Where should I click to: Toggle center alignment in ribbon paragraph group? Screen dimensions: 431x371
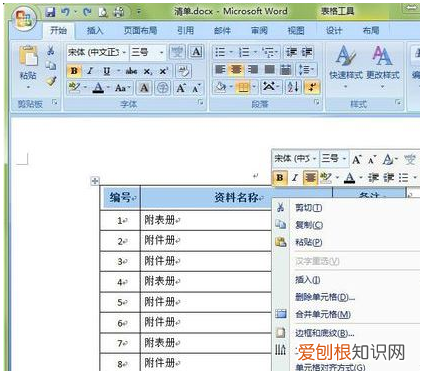[236, 69]
